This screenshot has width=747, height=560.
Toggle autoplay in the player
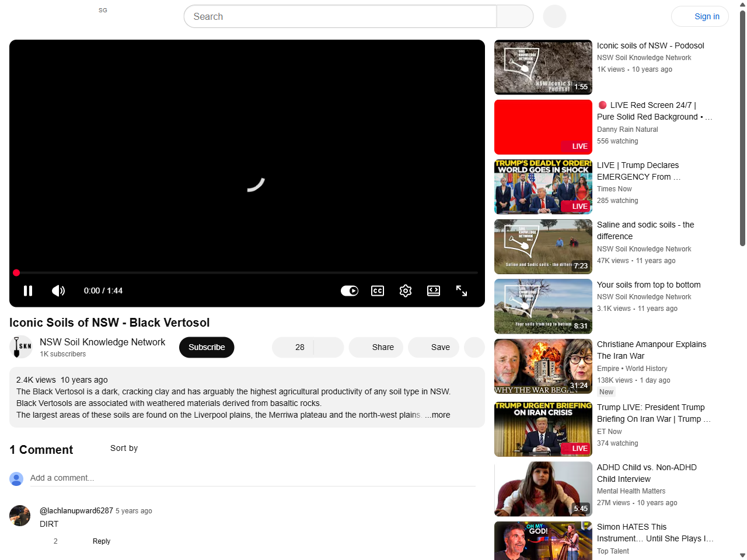[349, 290]
